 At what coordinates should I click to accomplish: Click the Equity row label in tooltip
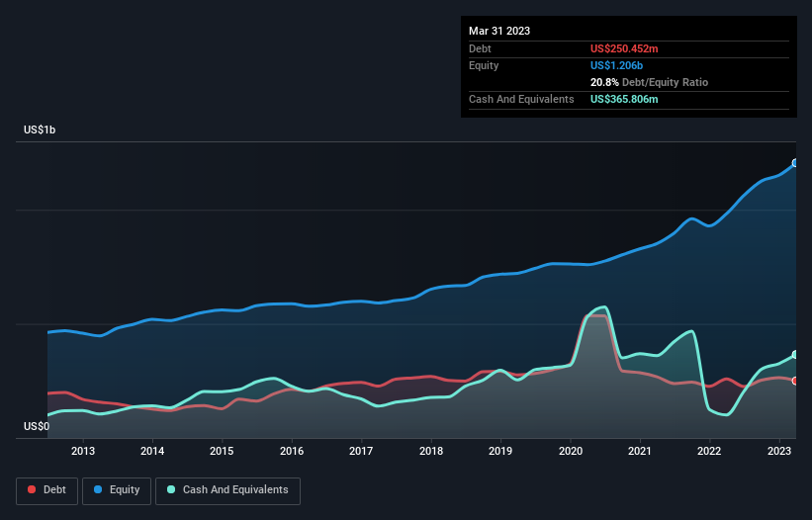[484, 65]
